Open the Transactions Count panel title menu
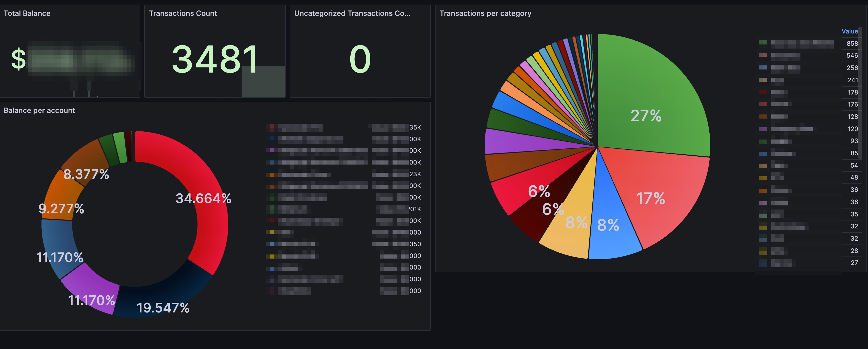Viewport: 868px width, 349px height. pyautogui.click(x=183, y=14)
